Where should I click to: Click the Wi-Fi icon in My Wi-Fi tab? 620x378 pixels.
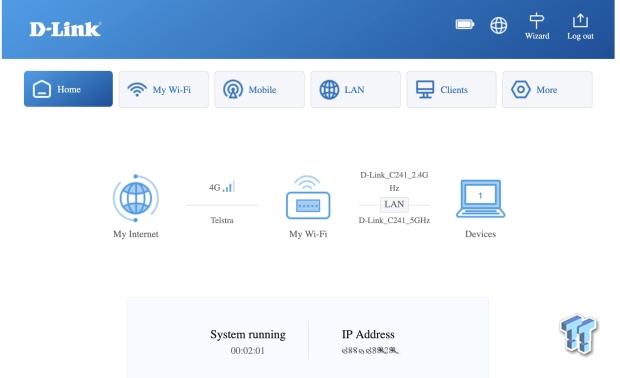[137, 89]
